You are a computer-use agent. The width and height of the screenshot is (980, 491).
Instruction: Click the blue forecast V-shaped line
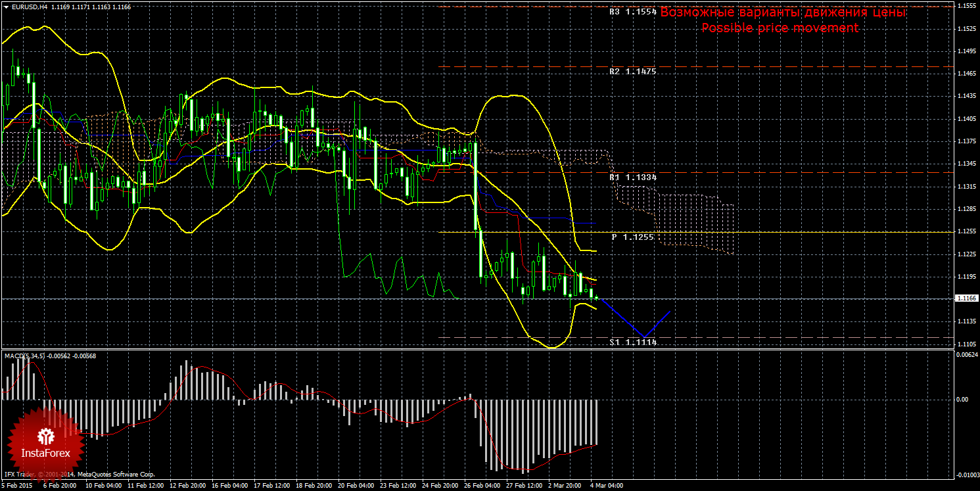pos(644,335)
